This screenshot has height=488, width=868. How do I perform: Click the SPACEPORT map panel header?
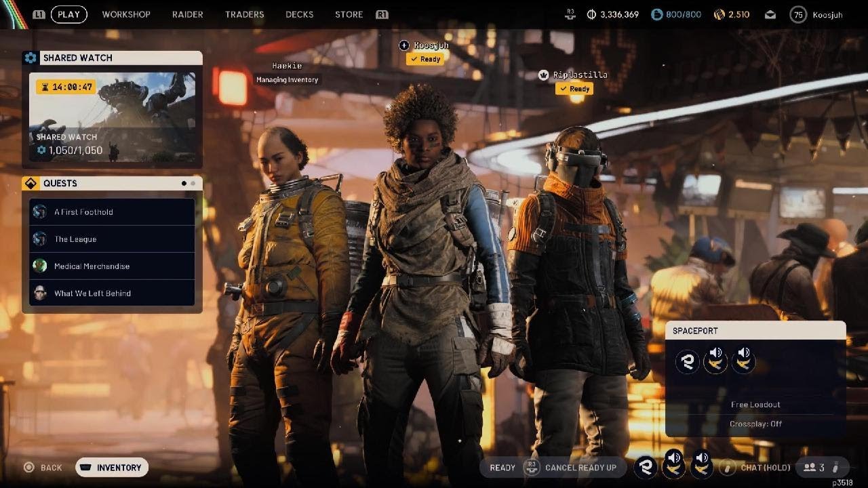(755, 331)
